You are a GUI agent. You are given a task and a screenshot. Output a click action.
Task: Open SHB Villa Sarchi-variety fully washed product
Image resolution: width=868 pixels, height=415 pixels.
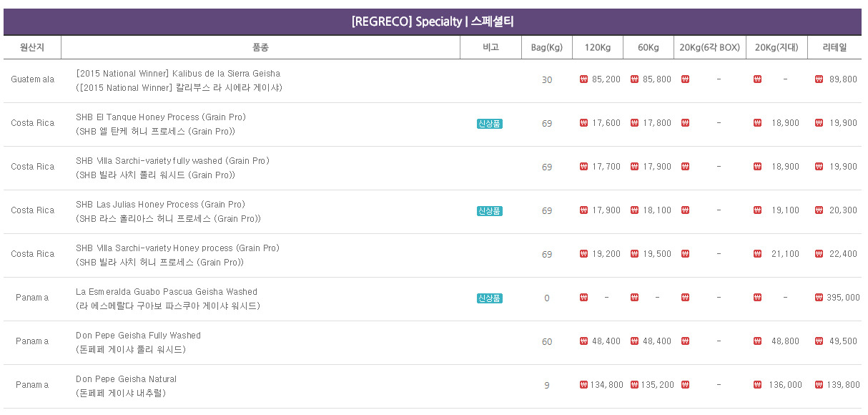172,161
